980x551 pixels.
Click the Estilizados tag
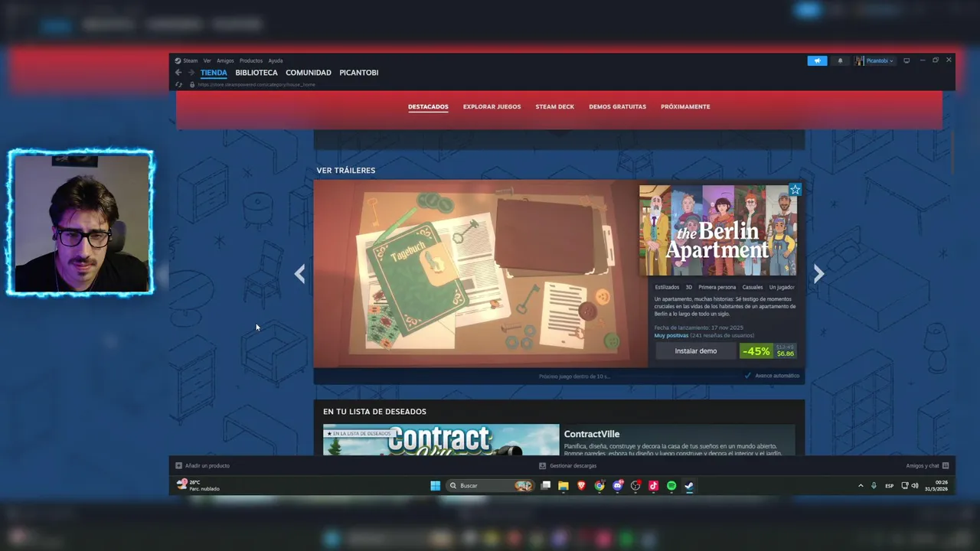pos(667,287)
